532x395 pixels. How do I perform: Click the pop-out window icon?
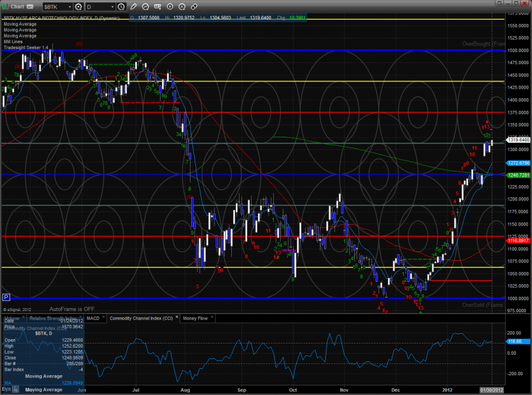coord(498,3)
